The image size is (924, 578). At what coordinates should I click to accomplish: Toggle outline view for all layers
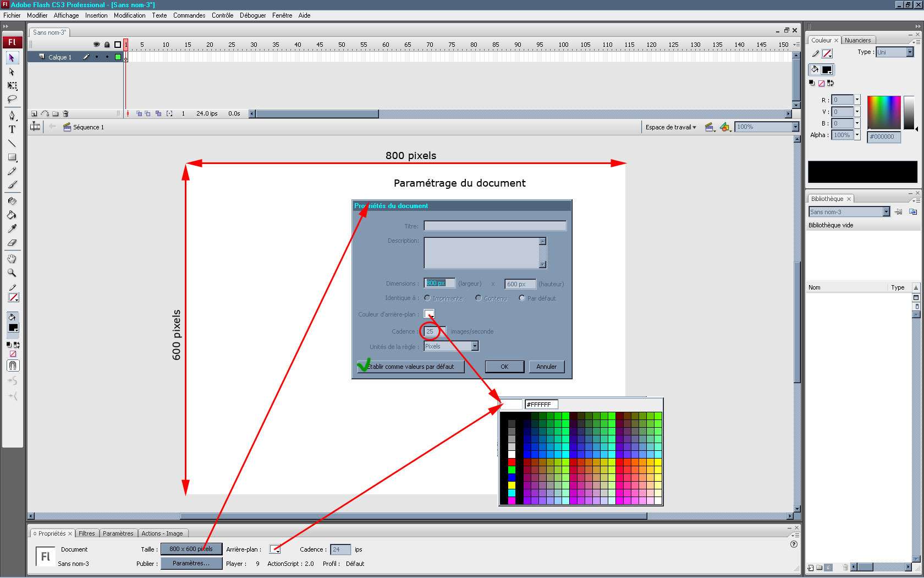coord(117,45)
